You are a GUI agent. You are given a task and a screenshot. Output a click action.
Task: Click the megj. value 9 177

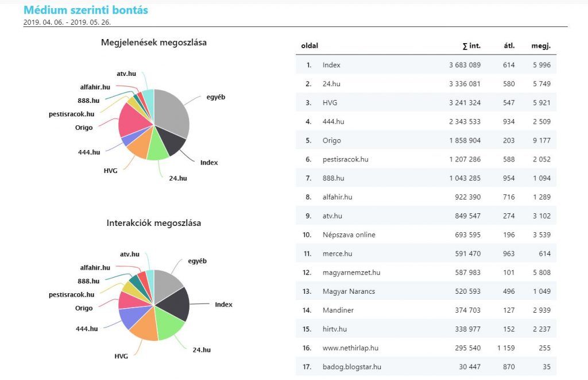[541, 140]
